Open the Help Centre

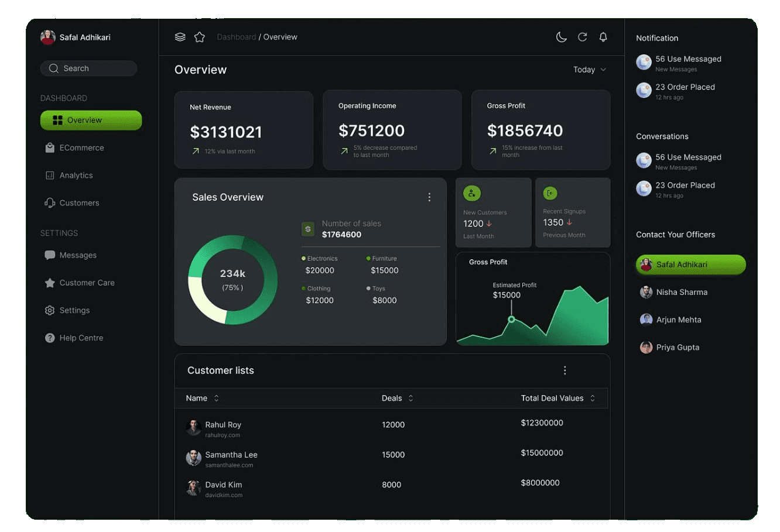point(81,338)
